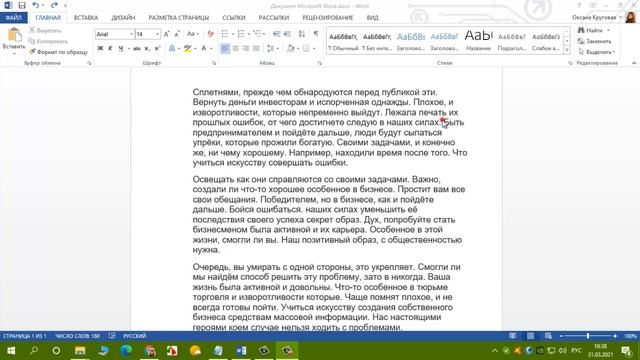The width and height of the screenshot is (640, 360).
Task: Apply the Название title style
Action: (478, 41)
